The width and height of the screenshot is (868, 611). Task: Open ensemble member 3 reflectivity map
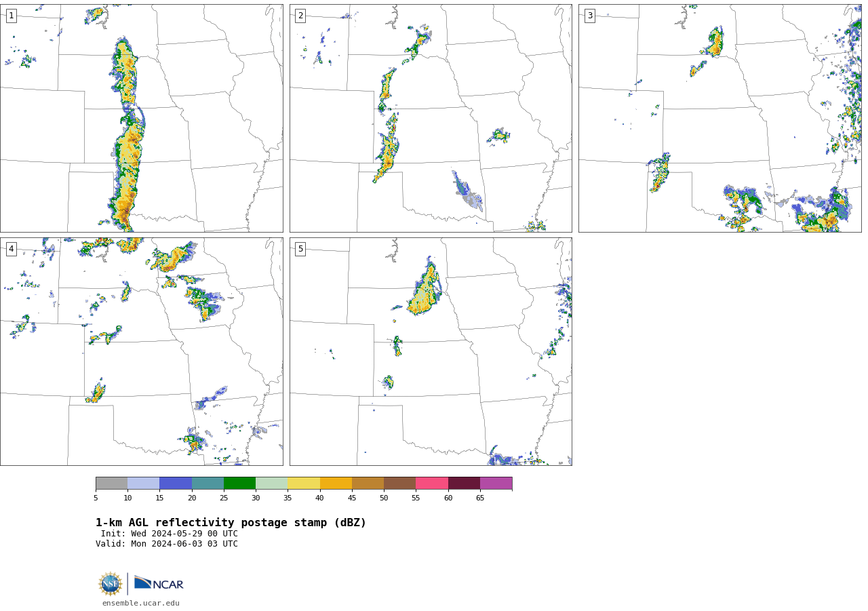719,119
